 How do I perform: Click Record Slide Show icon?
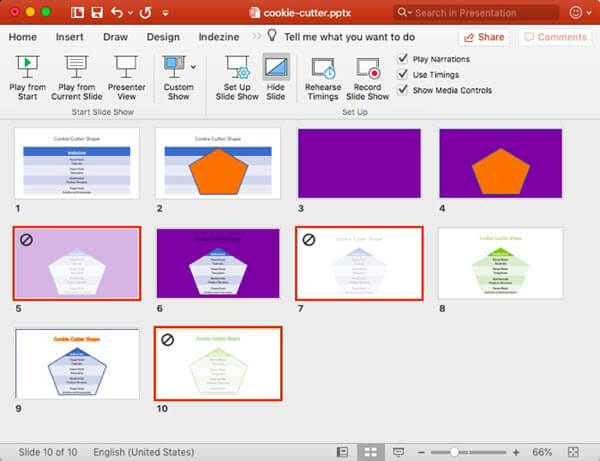(367, 69)
